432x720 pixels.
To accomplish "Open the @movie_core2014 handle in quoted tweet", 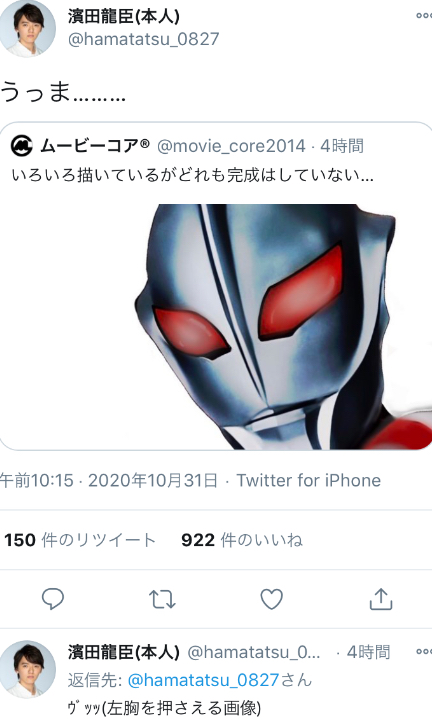I will coord(231,146).
